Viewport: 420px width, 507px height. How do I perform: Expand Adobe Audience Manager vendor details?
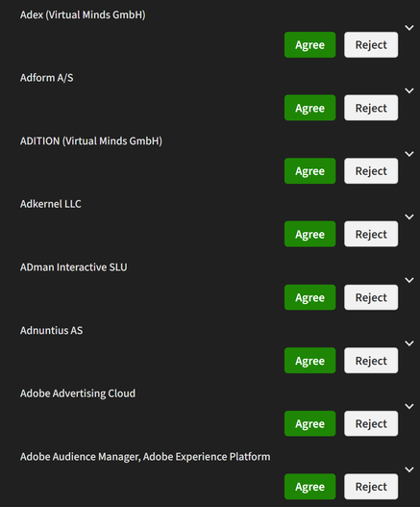coord(409,469)
